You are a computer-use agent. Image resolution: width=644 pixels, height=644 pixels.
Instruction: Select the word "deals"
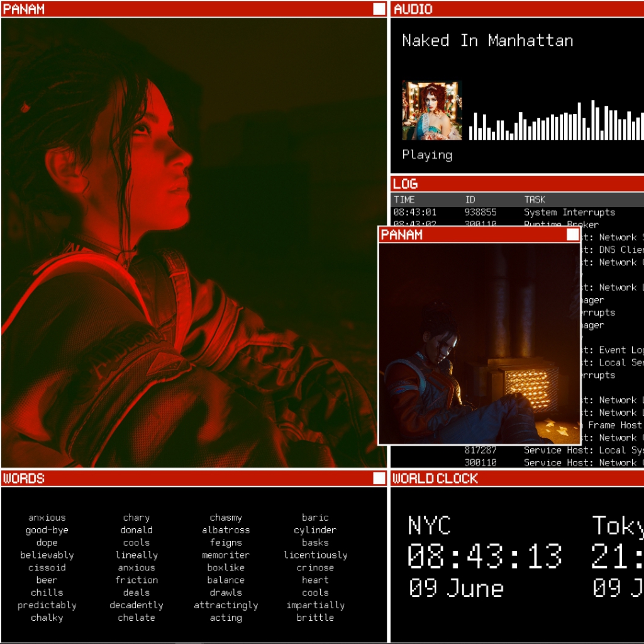point(136,592)
